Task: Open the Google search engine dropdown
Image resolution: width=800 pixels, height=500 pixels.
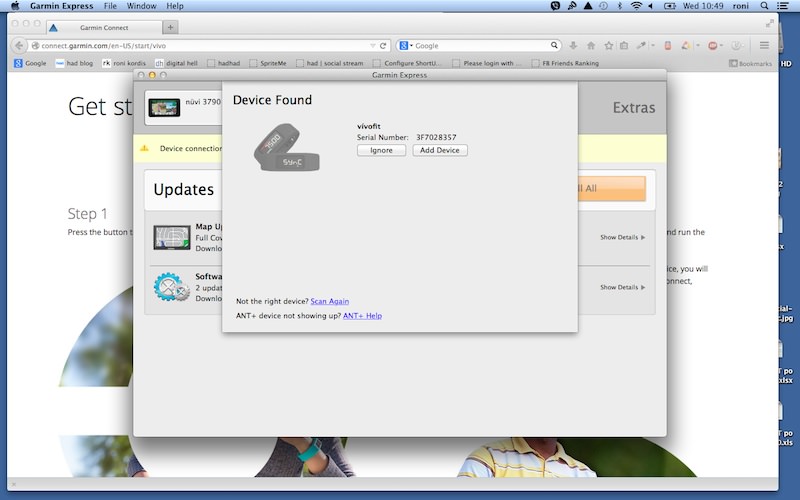Action: click(x=405, y=46)
